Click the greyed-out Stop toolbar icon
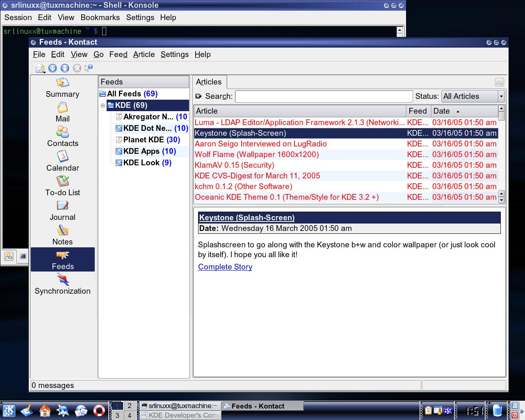Viewport: 525px width, 420px height. click(77, 68)
